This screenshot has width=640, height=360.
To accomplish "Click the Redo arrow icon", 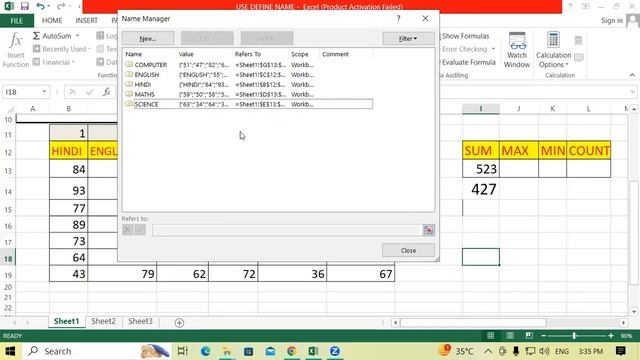I will pos(61,6).
